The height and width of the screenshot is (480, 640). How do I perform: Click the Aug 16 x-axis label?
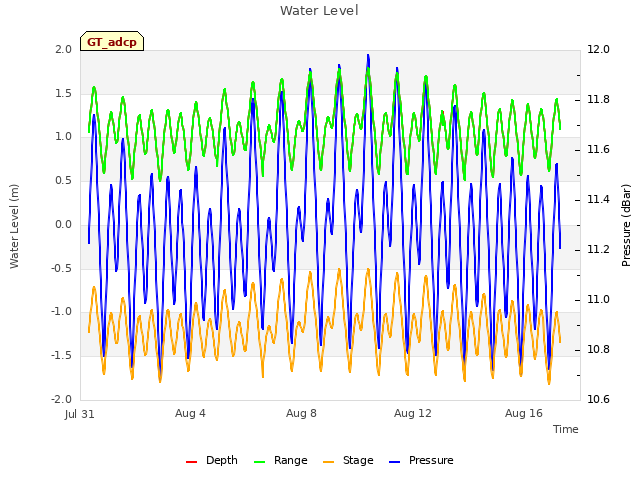[524, 413]
